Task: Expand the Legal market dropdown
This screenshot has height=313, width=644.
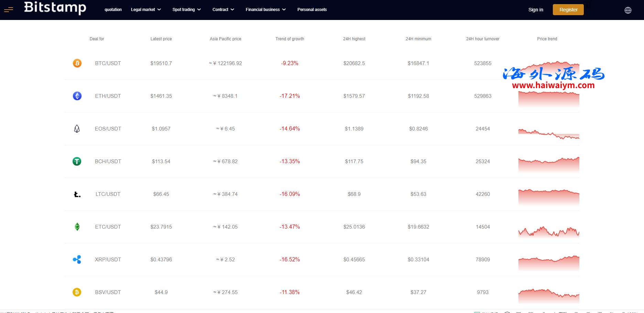Action: (146, 10)
